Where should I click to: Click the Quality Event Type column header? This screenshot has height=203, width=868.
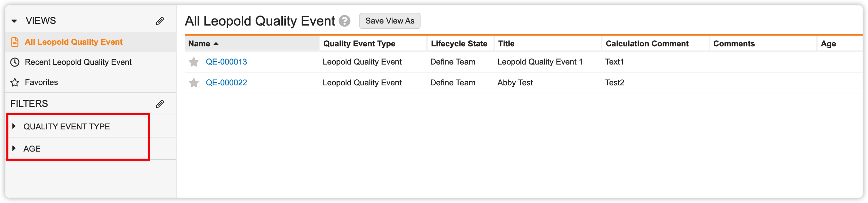(359, 44)
